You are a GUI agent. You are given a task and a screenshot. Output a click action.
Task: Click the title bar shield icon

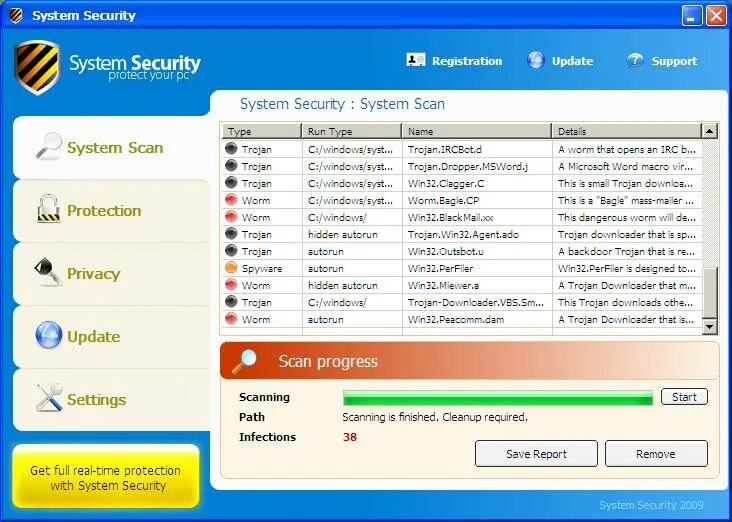tap(15, 15)
